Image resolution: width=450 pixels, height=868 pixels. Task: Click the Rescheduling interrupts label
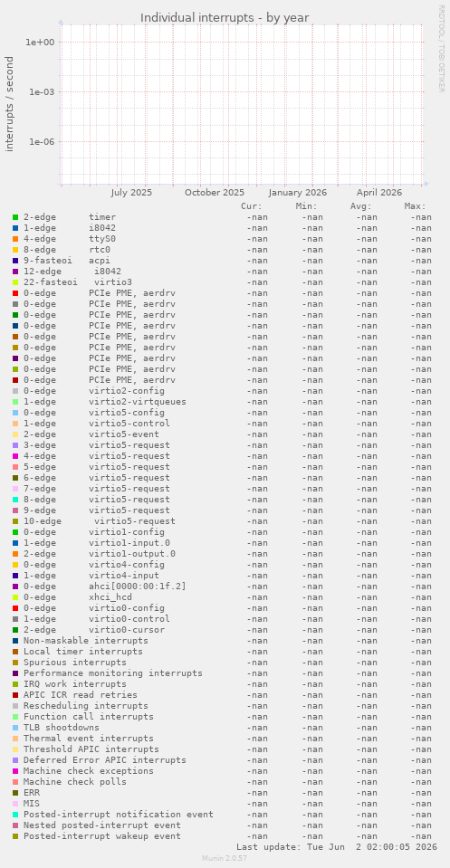[86, 706]
